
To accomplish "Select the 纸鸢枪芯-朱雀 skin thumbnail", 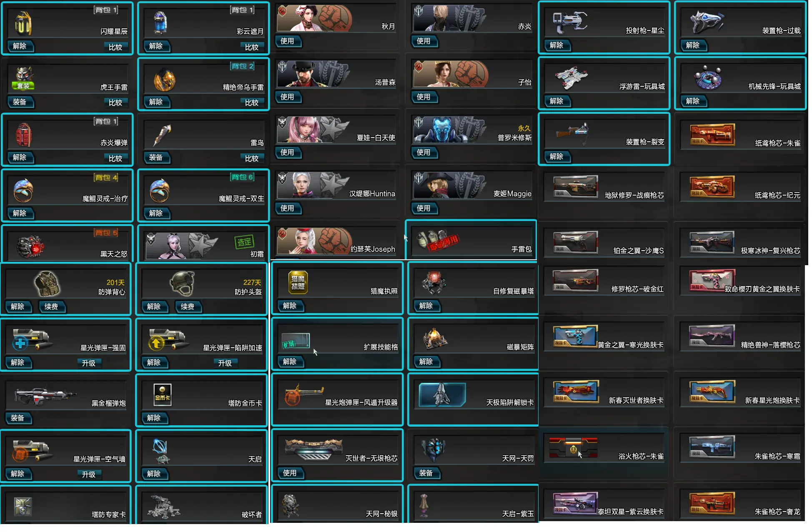I will click(712, 134).
